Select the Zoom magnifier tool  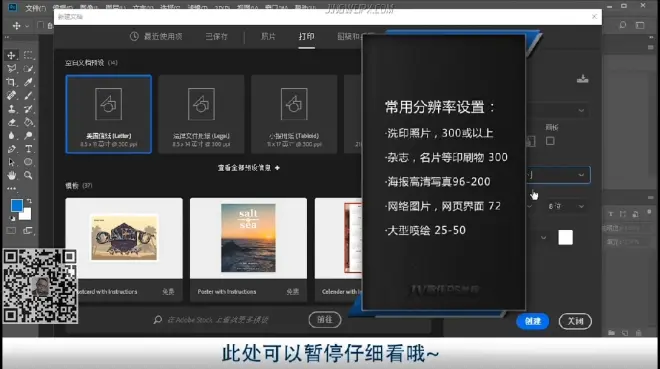coord(28,175)
